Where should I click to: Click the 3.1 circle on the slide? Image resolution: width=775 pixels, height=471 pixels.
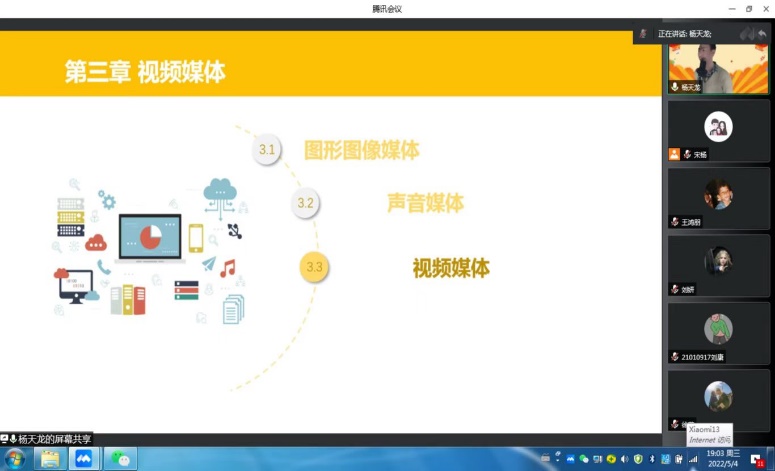(267, 149)
